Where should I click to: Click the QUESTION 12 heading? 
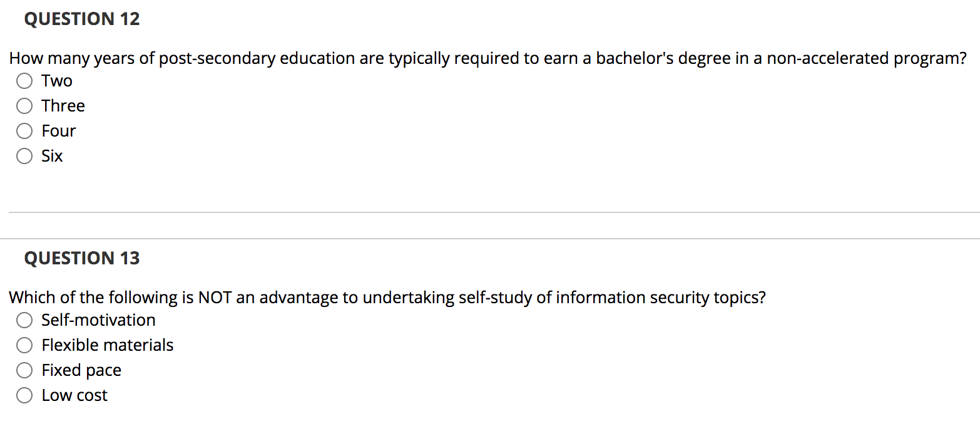[x=82, y=19]
